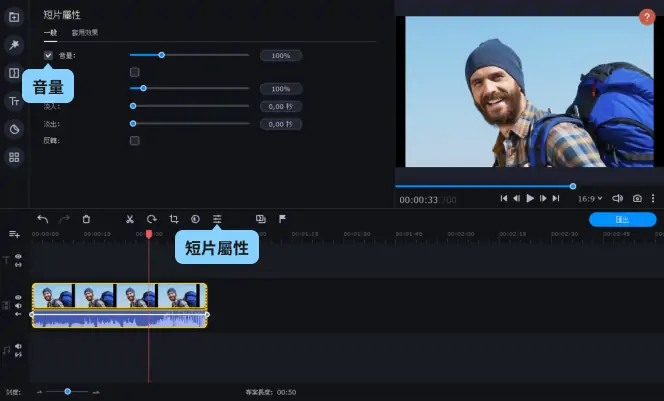Click the zoom out timeline scale icon
The width and height of the screenshot is (664, 401).
click(x=39, y=392)
